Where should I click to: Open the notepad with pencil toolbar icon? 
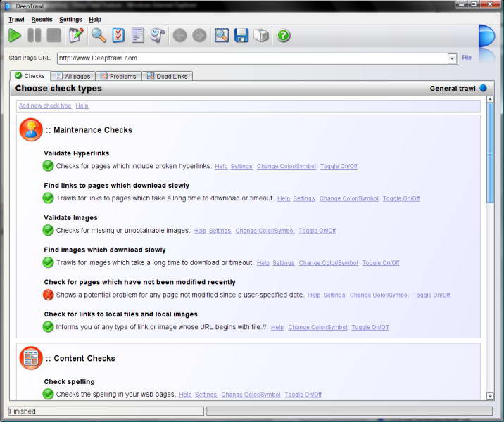[76, 35]
